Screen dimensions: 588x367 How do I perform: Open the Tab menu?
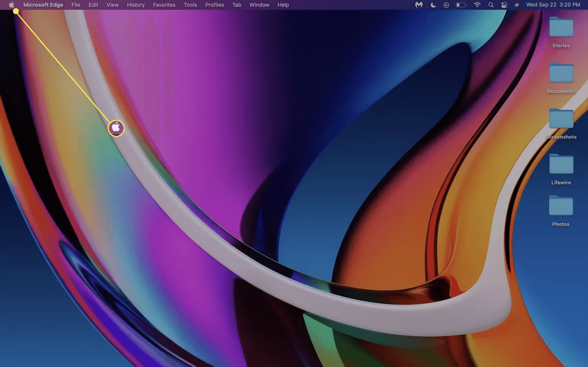pyautogui.click(x=237, y=5)
